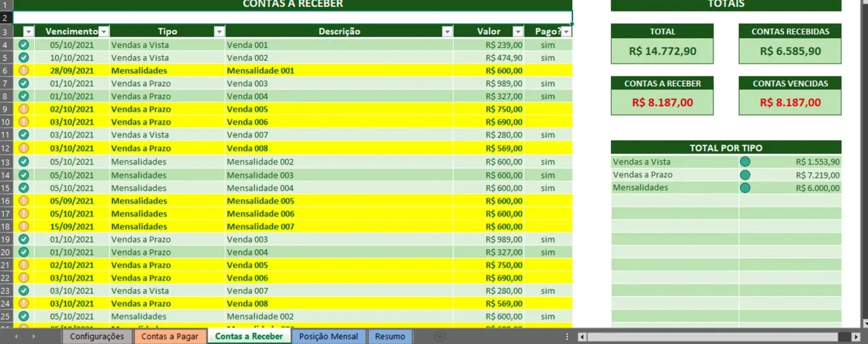Select the Configurações sheet tab
Screen dimensions: 868x344
97,337
